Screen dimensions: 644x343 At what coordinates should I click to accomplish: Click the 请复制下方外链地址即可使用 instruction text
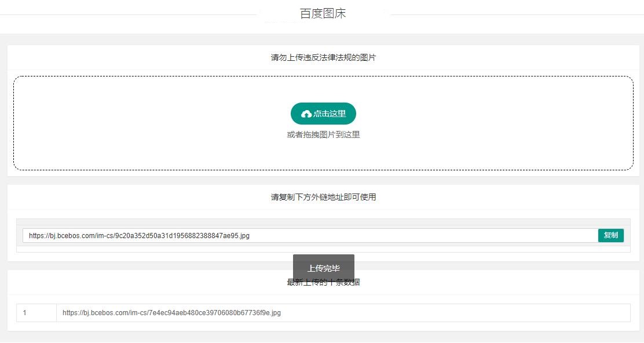(324, 197)
